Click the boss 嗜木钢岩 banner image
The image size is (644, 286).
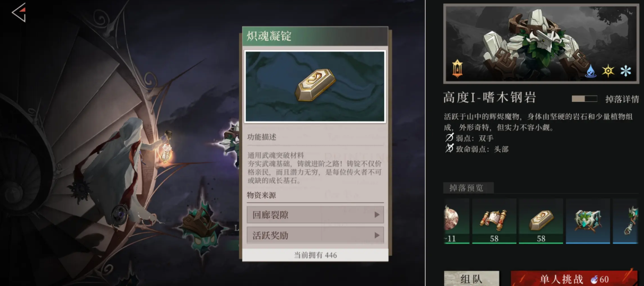(x=541, y=44)
